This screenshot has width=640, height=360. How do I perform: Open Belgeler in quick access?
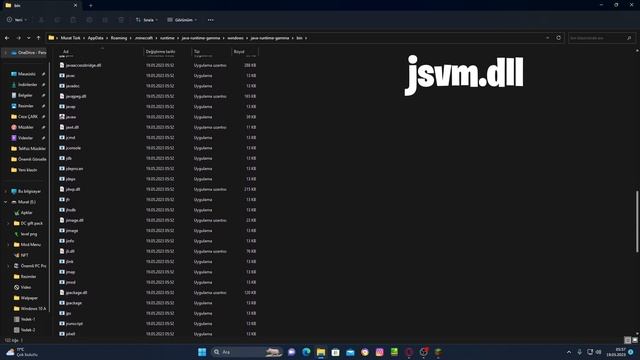[25, 95]
